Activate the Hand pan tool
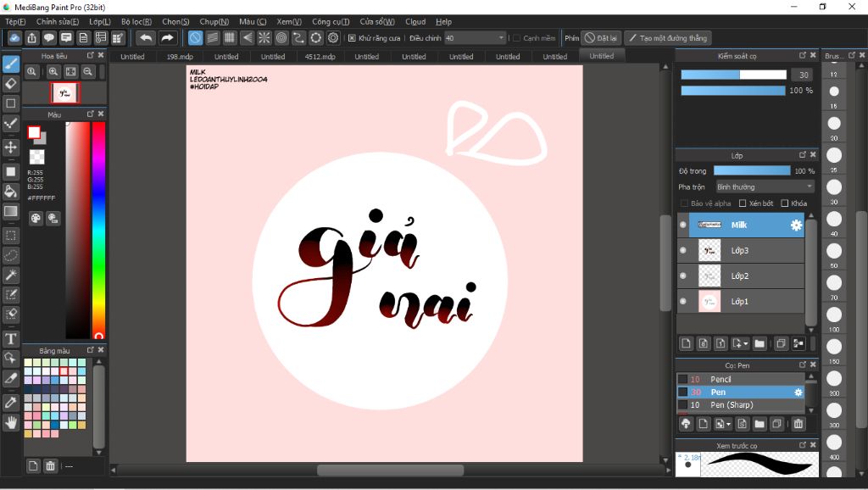The image size is (868, 490). (11, 421)
